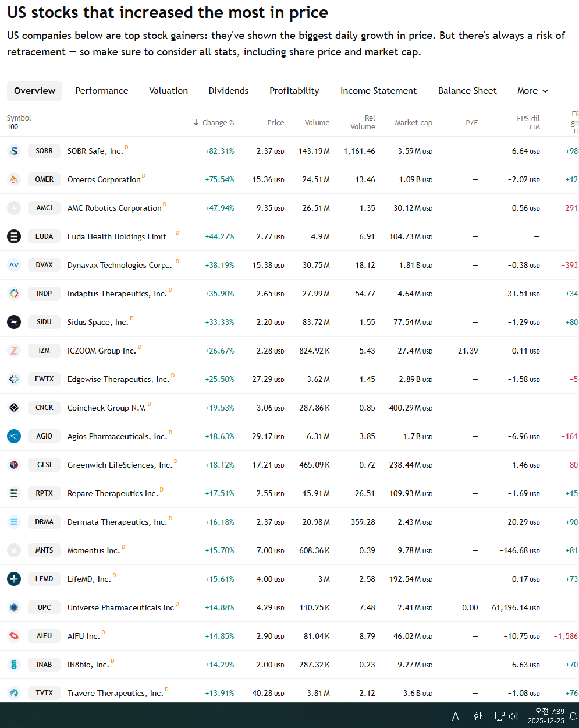Switch to the Performance tab
The width and height of the screenshot is (579, 728).
(102, 91)
